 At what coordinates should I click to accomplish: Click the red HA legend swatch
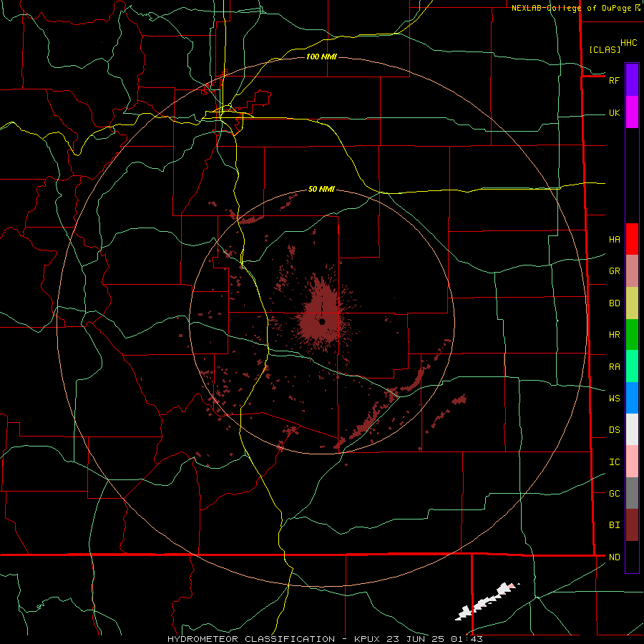click(632, 239)
